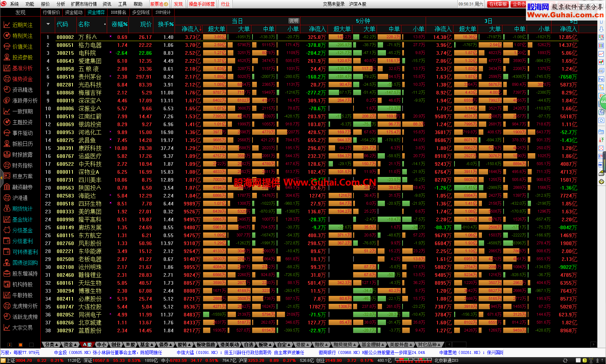Click the 发现 button in top bar

pos(178,4)
